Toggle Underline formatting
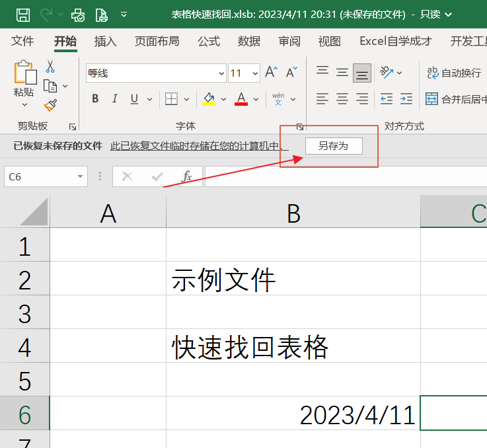This screenshot has width=487, height=448. pyautogui.click(x=134, y=99)
